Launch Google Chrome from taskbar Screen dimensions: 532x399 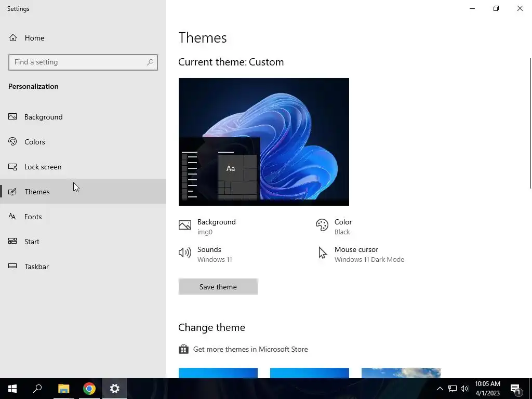coord(89,389)
